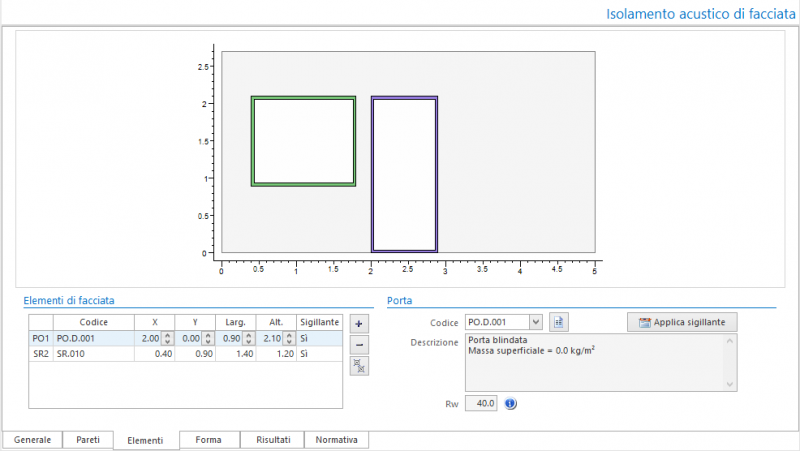Click inside the Descrizione text box
Screen dimensions: 800x451
[601, 363]
